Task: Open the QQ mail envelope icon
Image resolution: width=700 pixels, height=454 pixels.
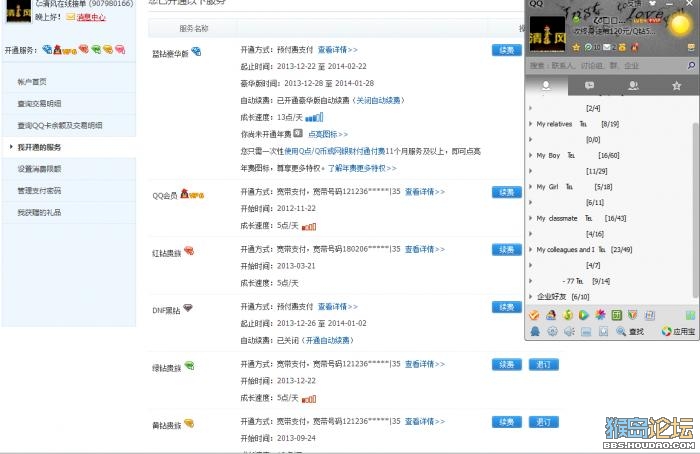Action: click(607, 47)
